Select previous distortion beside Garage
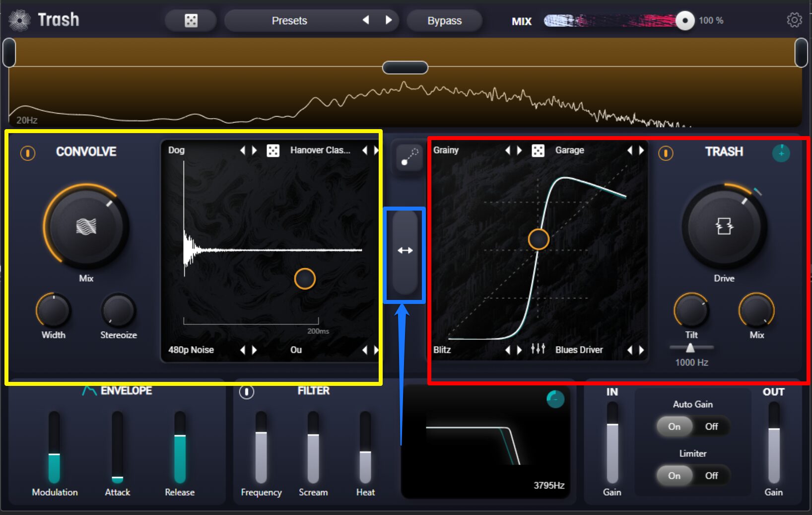Image resolution: width=812 pixels, height=515 pixels. click(x=629, y=150)
